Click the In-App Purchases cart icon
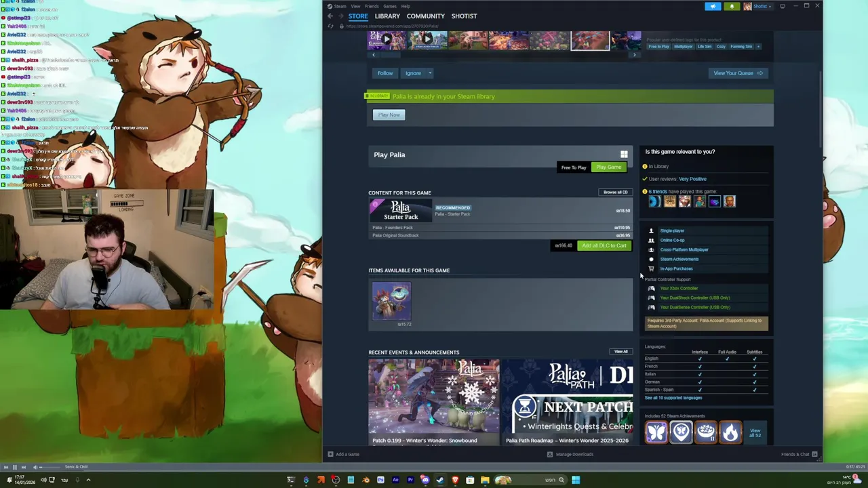 [x=651, y=268]
